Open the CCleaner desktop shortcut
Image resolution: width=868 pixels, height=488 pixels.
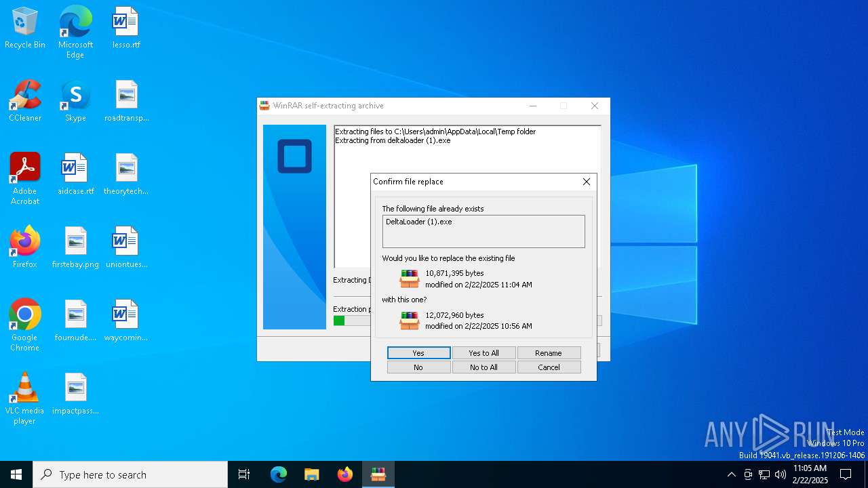pos(25,102)
